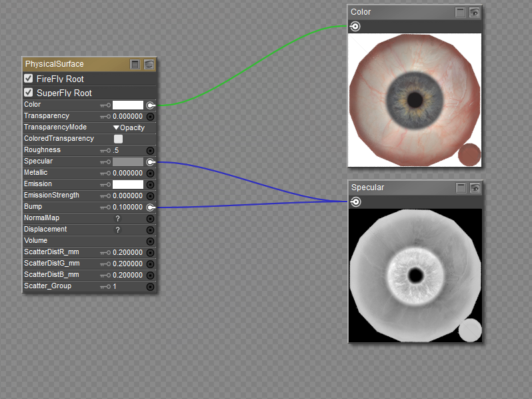Collapse the Specular node parameters panel
Viewport: 532px width, 399px height.
461,187
